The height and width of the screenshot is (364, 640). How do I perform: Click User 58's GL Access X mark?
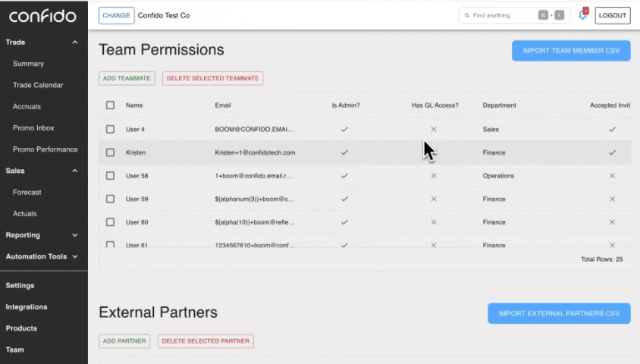click(434, 176)
